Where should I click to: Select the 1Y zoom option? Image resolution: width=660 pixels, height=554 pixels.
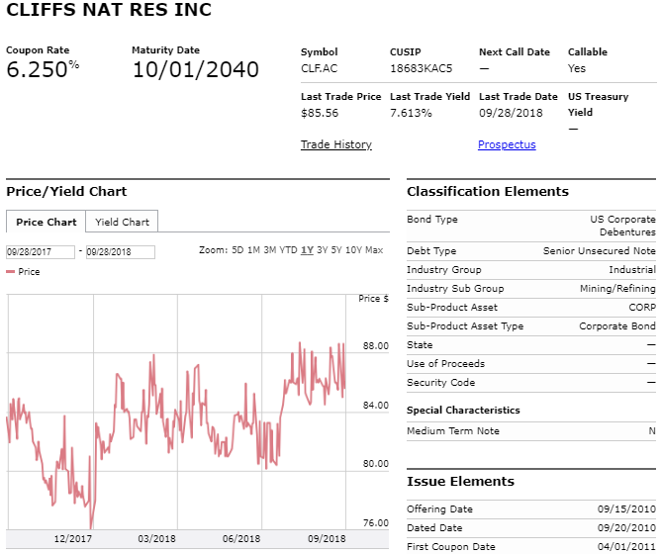(x=307, y=250)
